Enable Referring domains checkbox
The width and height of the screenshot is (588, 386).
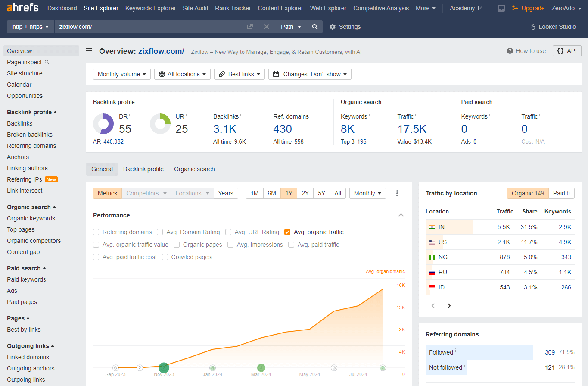click(96, 232)
